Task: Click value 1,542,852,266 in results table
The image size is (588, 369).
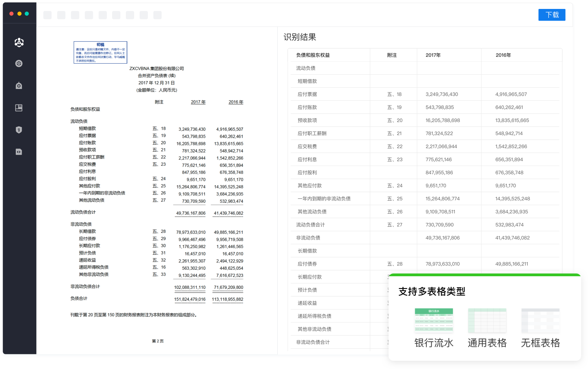Action: click(511, 146)
